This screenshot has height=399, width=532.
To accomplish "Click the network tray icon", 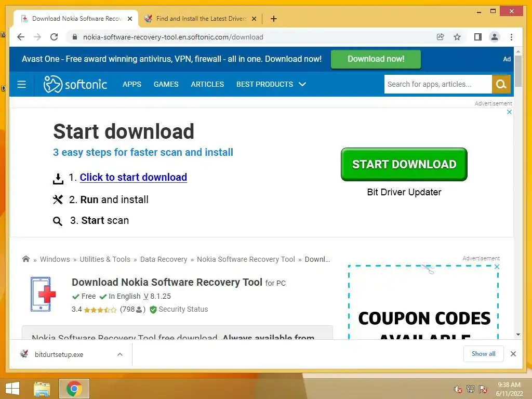I will pyautogui.click(x=471, y=389).
